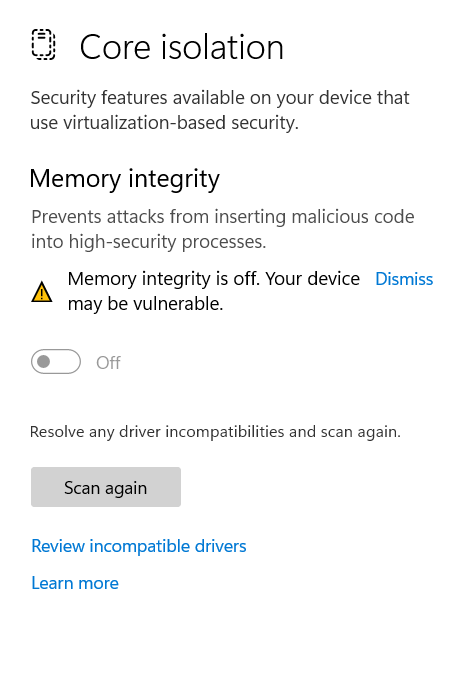Open the Learn more link
Image resolution: width=466 pixels, height=692 pixels.
[x=75, y=583]
